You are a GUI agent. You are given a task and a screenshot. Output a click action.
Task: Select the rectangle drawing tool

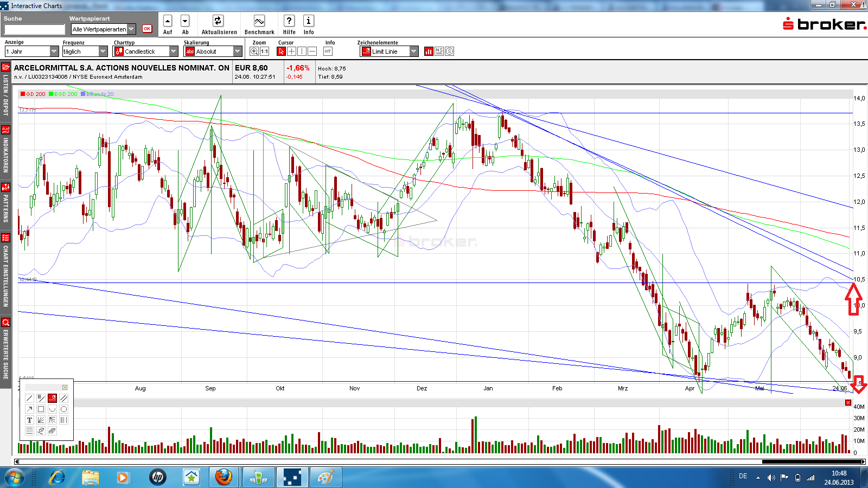point(40,409)
